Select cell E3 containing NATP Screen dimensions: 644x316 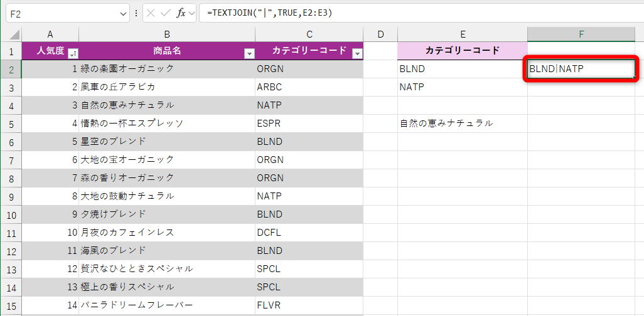[x=463, y=87]
